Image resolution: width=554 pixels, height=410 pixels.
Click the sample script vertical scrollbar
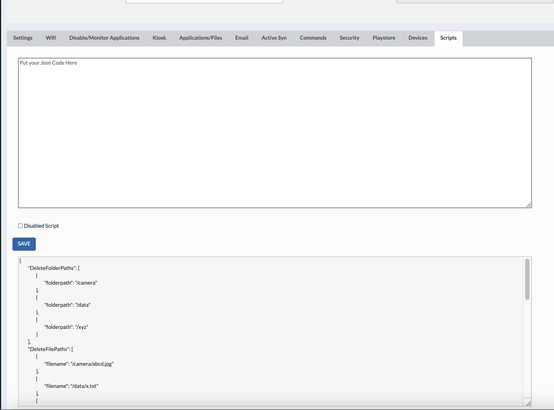(527, 279)
